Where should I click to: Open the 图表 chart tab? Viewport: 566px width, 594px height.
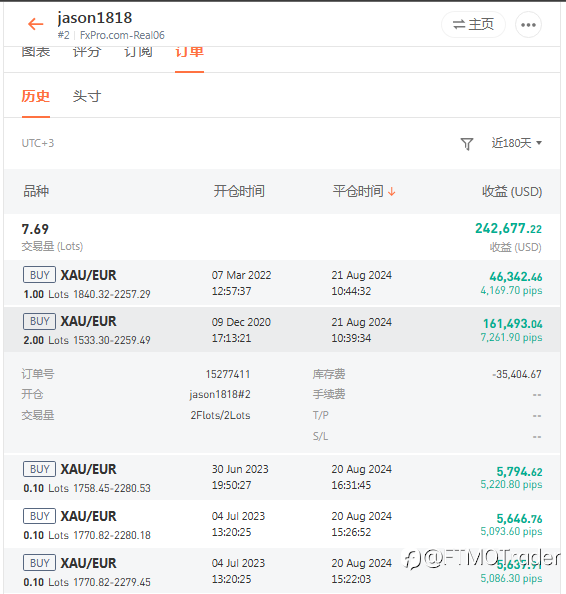click(36, 52)
